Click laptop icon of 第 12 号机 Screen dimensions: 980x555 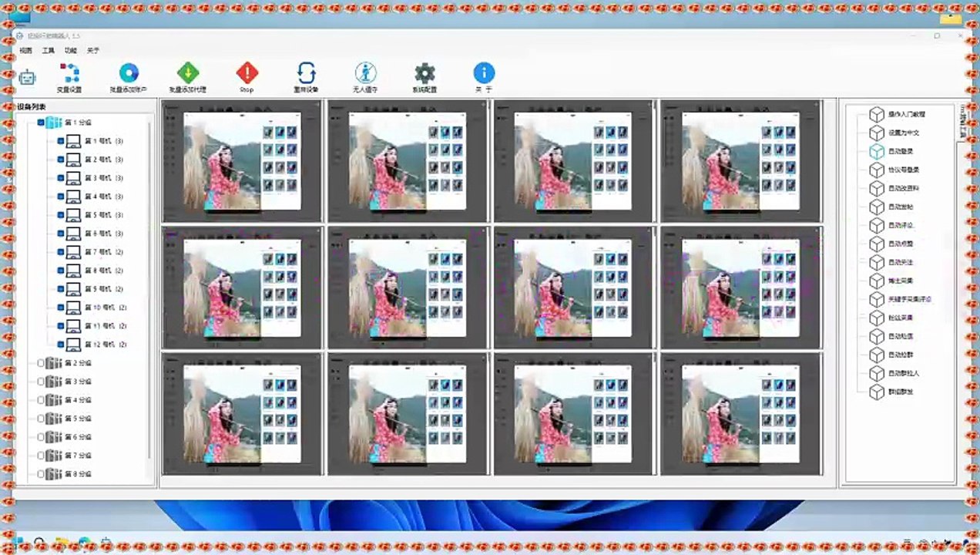coord(73,345)
